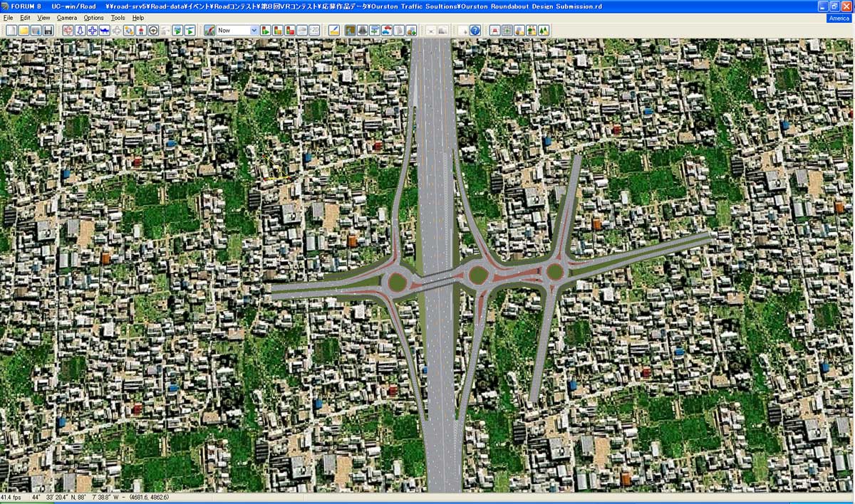Open a file with the folder icon
This screenshot has width=855, height=504.
24,31
